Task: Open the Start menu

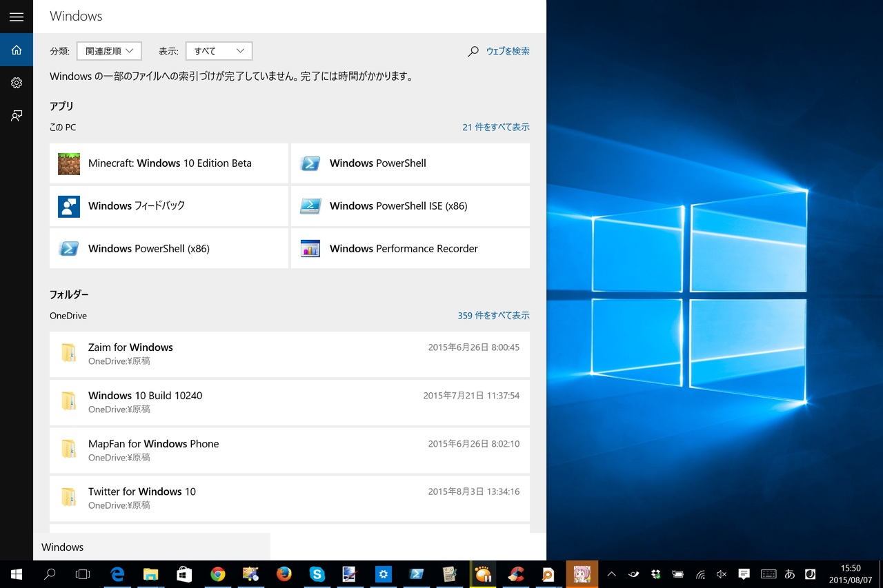Action: coord(15,574)
